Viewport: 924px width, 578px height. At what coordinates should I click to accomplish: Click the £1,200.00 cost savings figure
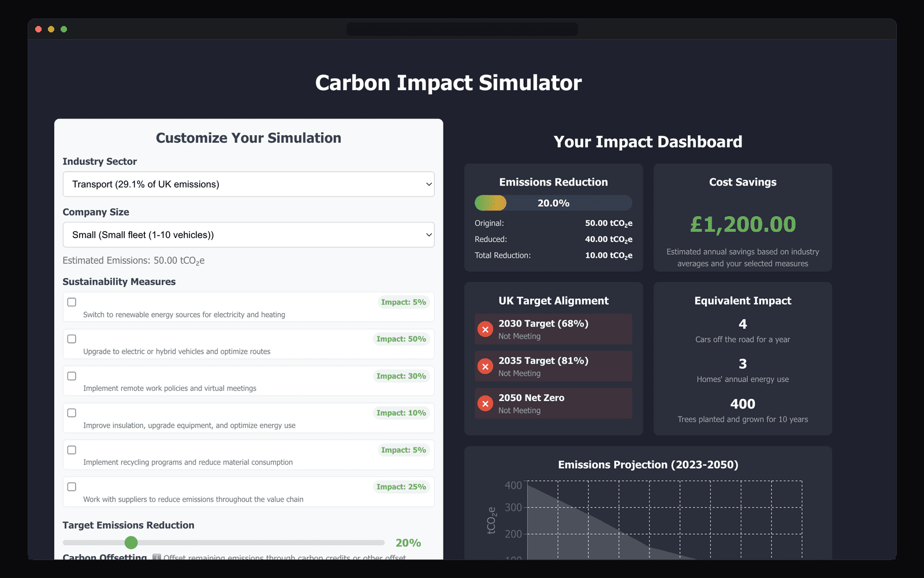point(742,224)
